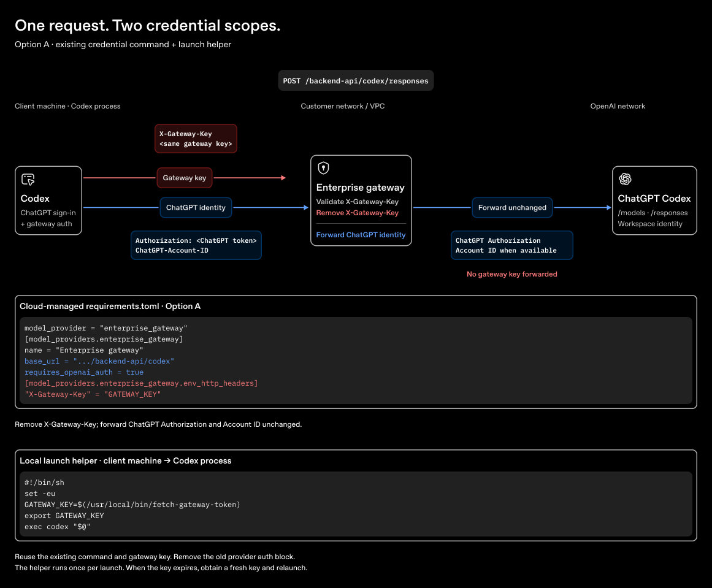Screen dimensions: 712x588
Task: Click the Forward unchanged pill
Action: click(512, 207)
